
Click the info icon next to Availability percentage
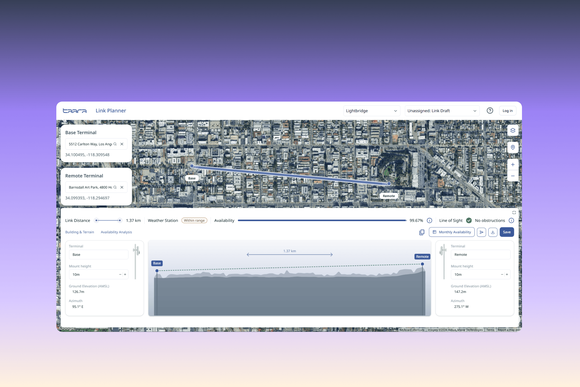click(429, 221)
